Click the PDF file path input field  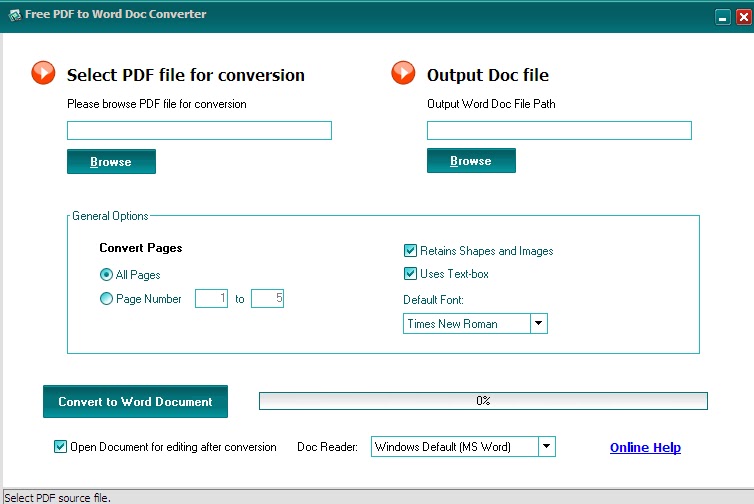coord(200,130)
